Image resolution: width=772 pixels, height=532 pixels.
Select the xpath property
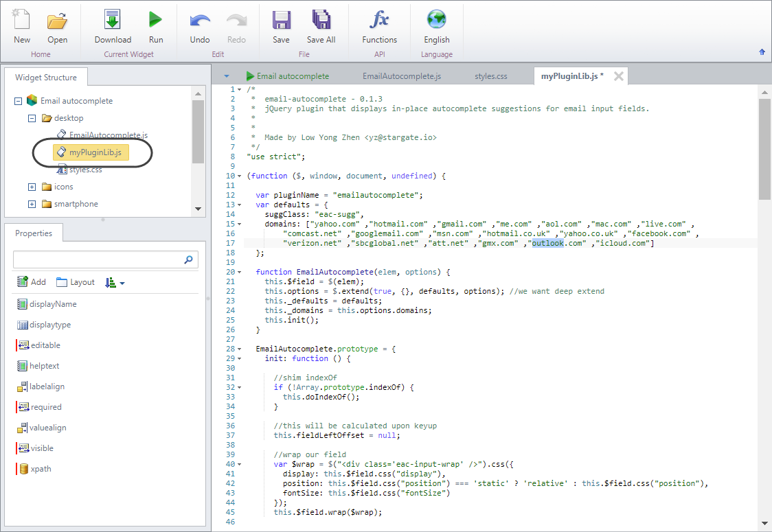pos(34,469)
